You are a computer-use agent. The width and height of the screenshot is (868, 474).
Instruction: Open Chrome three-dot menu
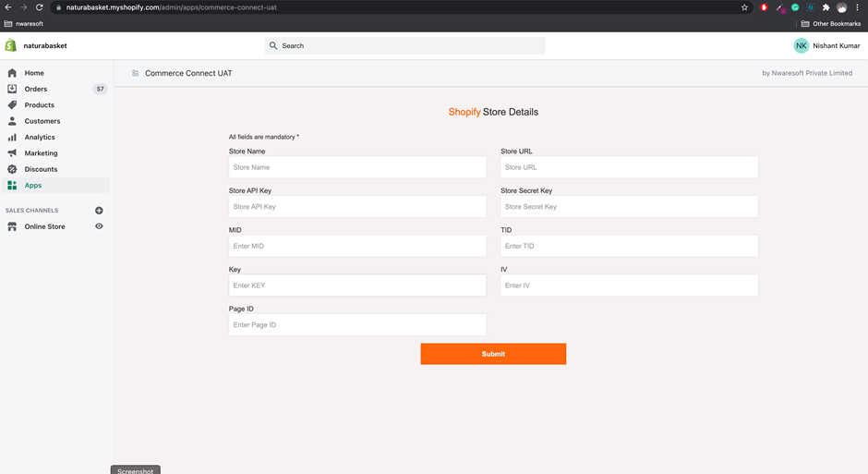click(x=857, y=7)
